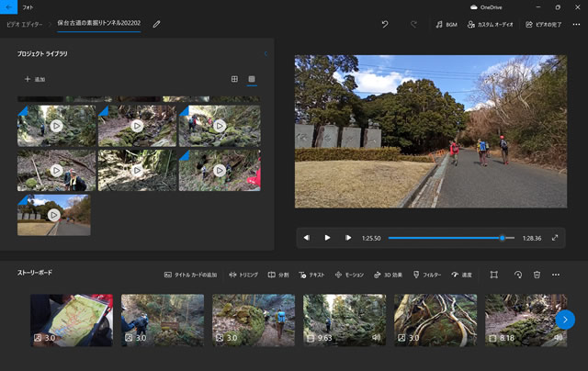The image size is (588, 371).
Task: Click the トリミング trim tool
Action: [243, 275]
